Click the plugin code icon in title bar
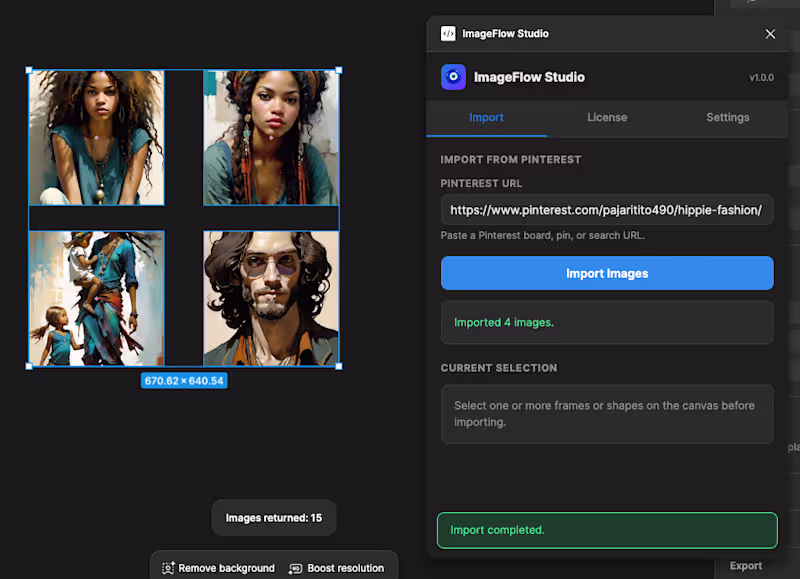 (448, 34)
